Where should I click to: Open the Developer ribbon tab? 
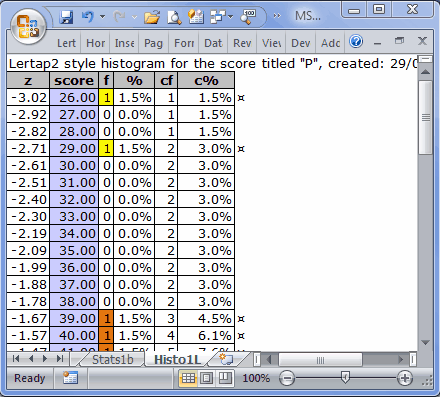pos(301,43)
